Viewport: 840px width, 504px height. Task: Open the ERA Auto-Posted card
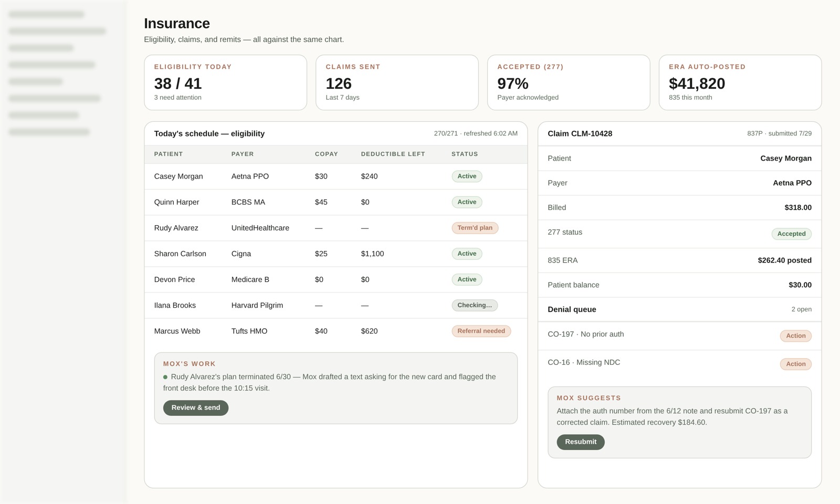[740, 82]
